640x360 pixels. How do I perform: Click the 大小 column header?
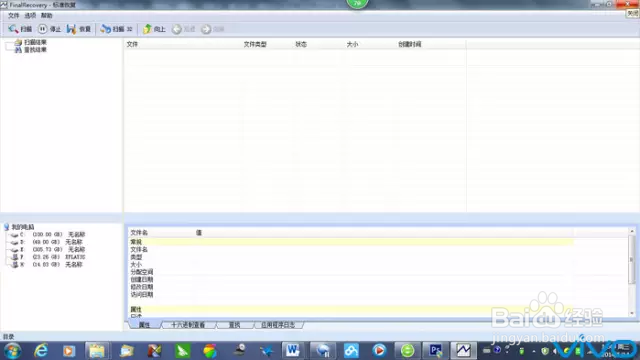pos(352,44)
